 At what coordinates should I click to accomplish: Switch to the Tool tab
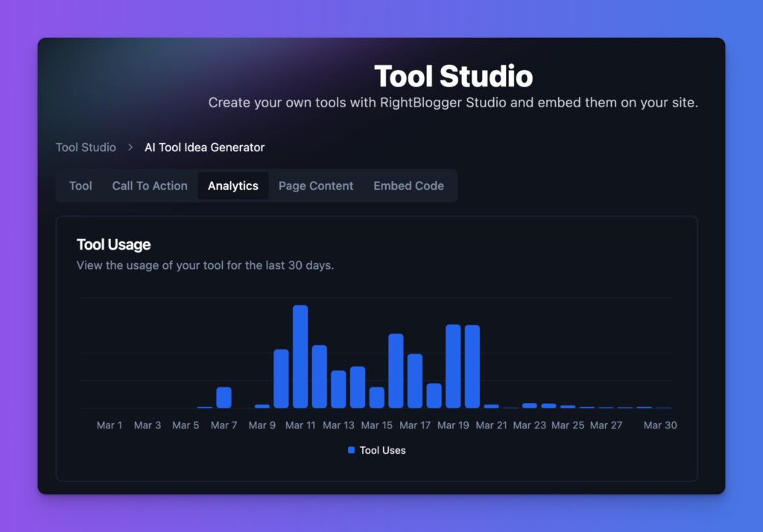click(x=80, y=186)
